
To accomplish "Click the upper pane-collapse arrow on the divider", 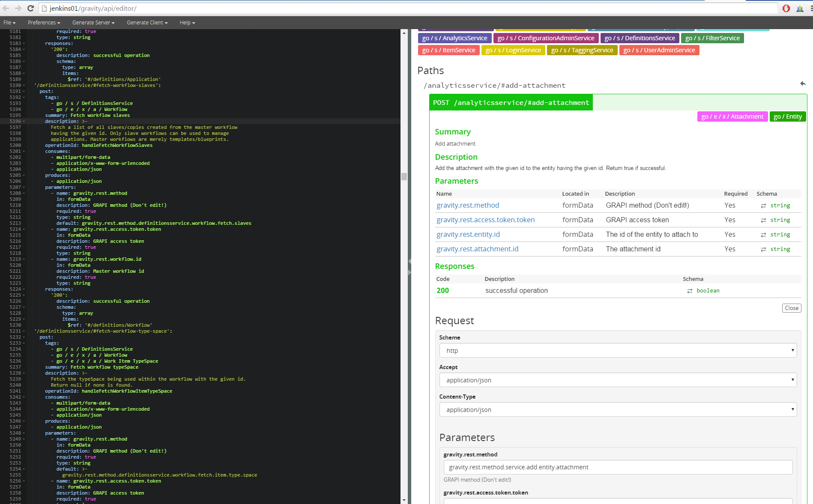I will [409, 261].
